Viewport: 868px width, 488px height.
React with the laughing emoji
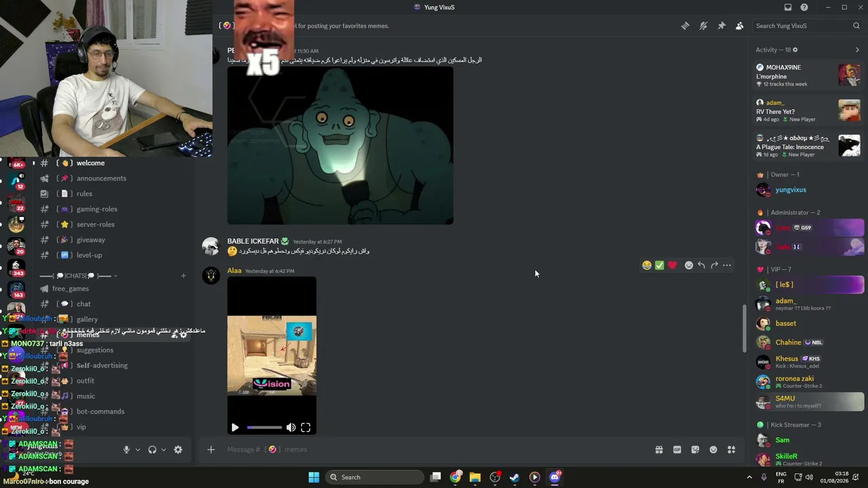tap(647, 265)
